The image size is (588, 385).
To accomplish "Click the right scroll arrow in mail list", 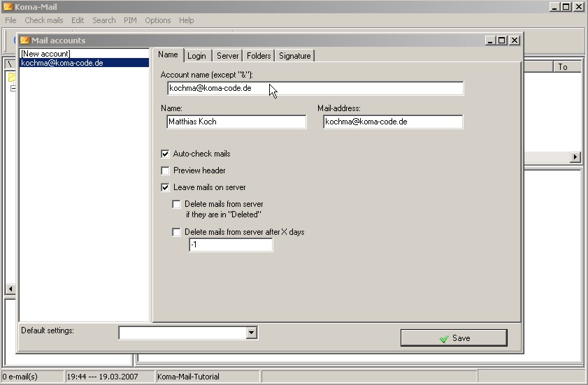I will (x=575, y=157).
